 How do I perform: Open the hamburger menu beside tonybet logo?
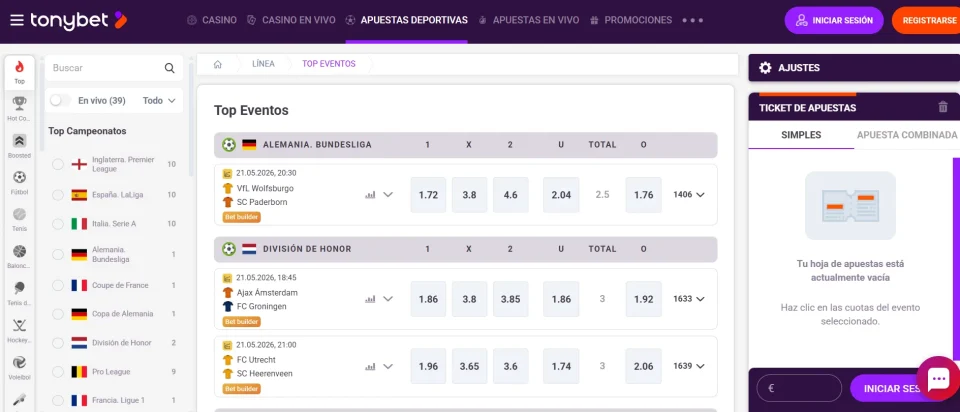(17, 20)
